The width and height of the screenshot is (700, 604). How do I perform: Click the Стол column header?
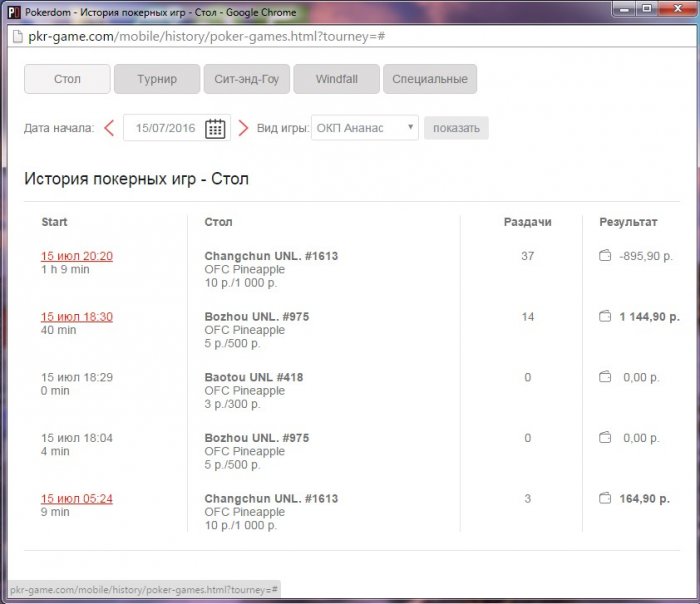218,222
